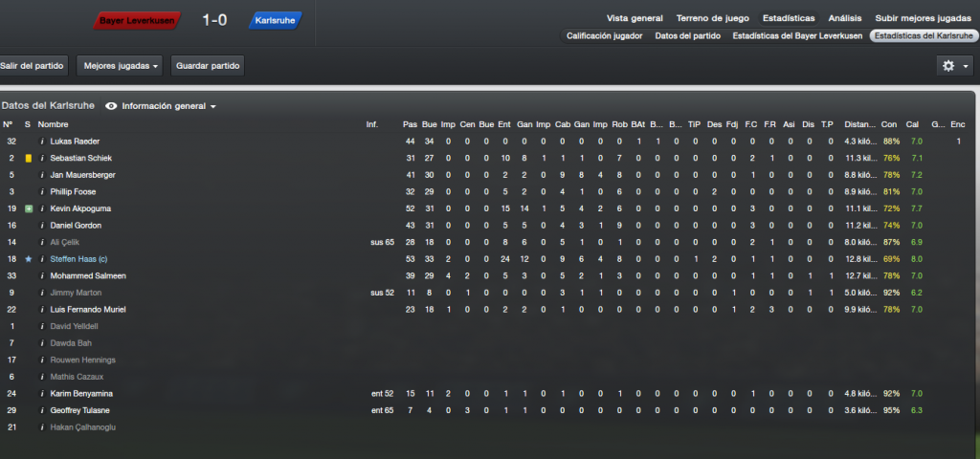This screenshot has width=980, height=459.
Task: Open info icon for Lukas Raeder
Action: click(x=42, y=142)
